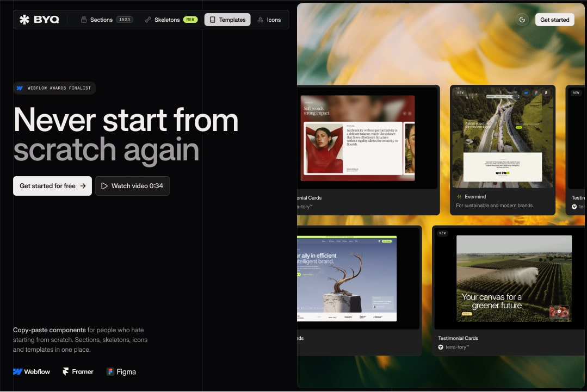The height and width of the screenshot is (392, 587).
Task: Select the cube icon next to Sections
Action: [x=83, y=20]
